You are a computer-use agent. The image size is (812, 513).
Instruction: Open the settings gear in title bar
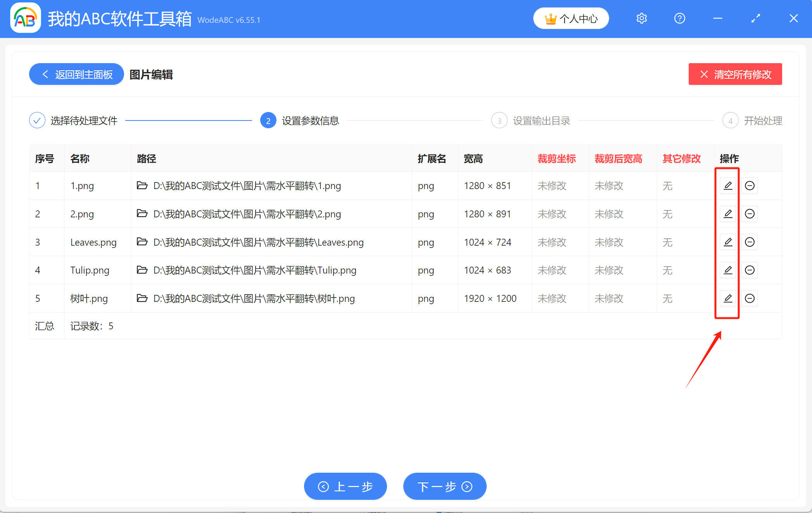coord(641,18)
